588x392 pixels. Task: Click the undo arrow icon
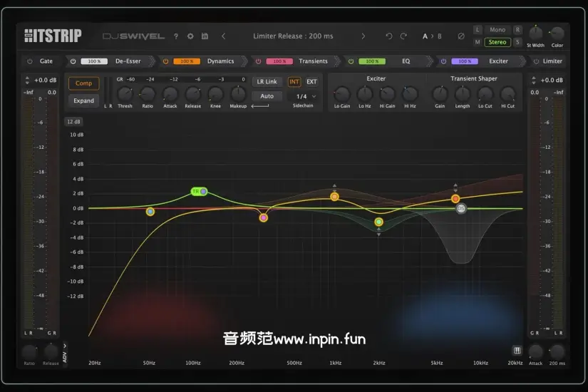[389, 36]
